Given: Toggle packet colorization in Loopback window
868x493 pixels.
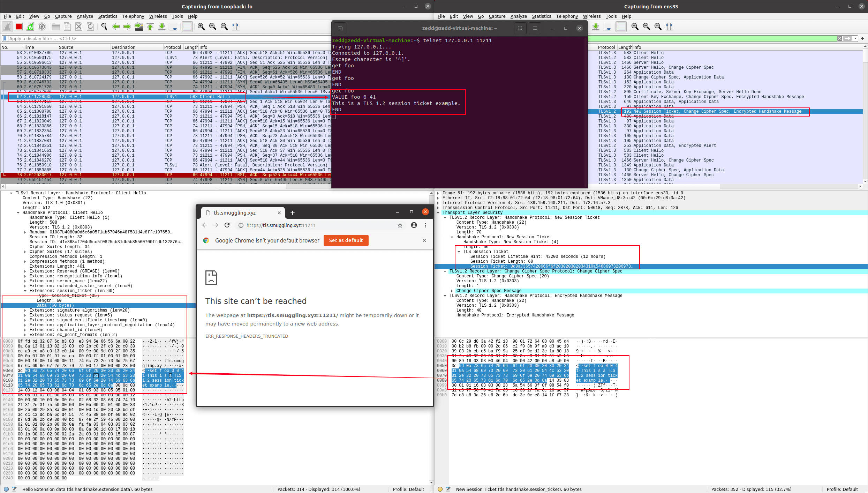Looking at the screenshot, I should coord(187,27).
